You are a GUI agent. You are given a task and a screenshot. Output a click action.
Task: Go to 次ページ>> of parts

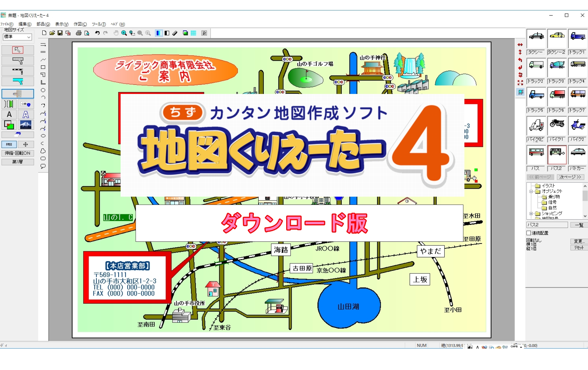click(x=570, y=177)
